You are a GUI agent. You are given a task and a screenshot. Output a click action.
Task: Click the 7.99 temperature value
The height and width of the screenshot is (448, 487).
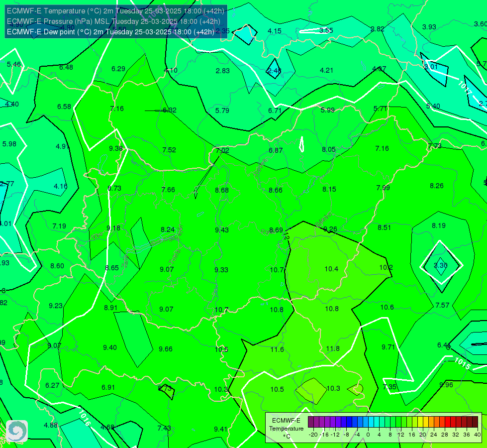pyautogui.click(x=383, y=188)
